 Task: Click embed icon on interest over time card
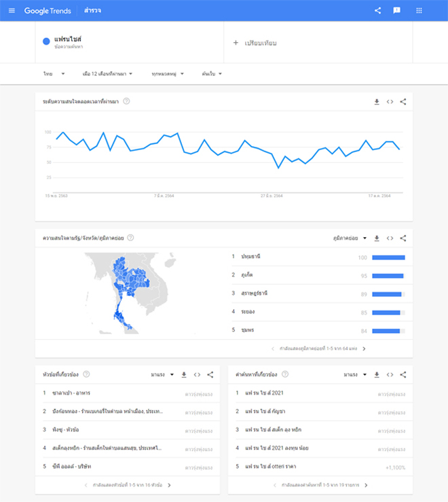(390, 102)
